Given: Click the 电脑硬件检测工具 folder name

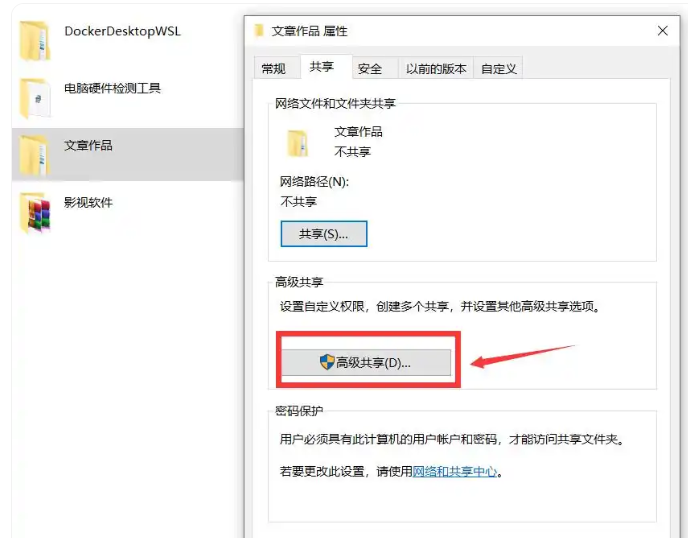Looking at the screenshot, I should click(x=112, y=88).
